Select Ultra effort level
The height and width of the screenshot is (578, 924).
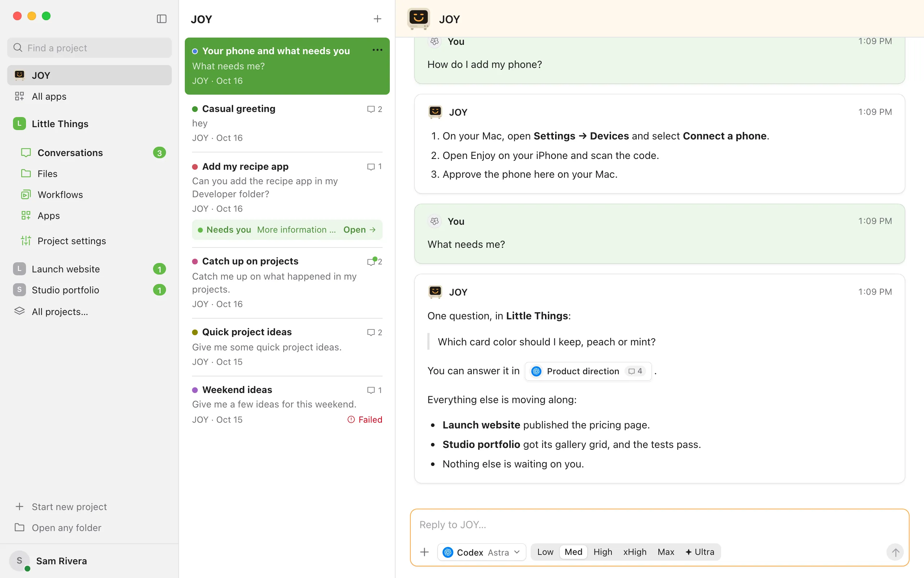coord(699,552)
